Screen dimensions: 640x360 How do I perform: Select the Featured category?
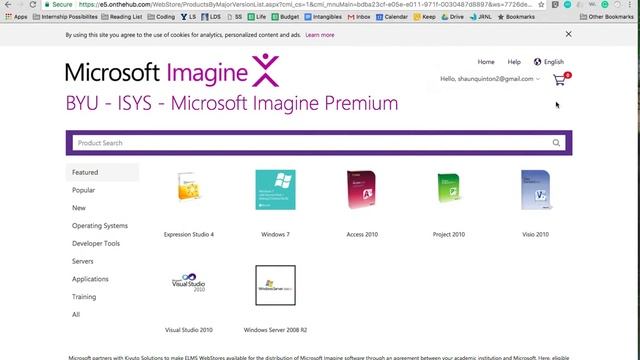102,172
